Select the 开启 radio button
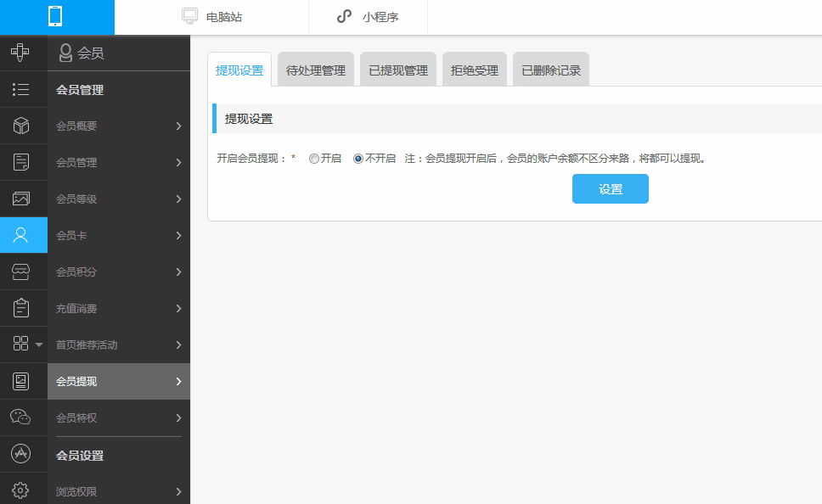Viewport: 822px width, 504px height. coord(314,159)
